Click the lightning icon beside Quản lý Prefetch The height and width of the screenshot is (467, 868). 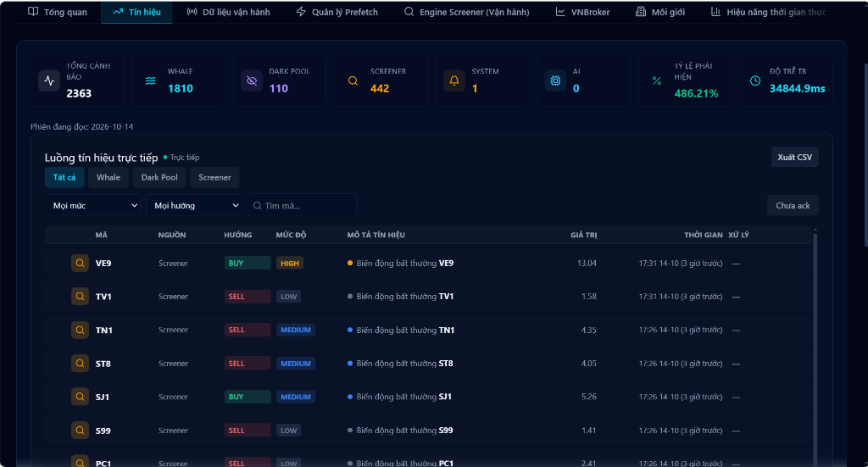[301, 12]
